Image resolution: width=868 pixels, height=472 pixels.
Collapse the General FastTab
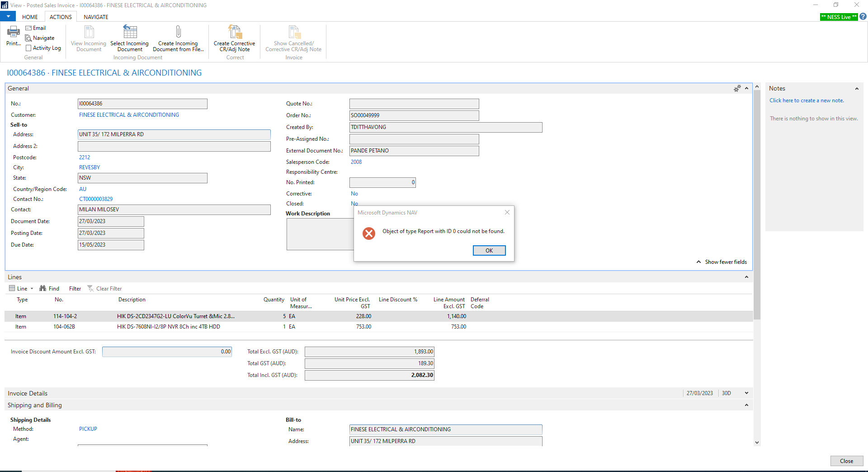coord(747,88)
